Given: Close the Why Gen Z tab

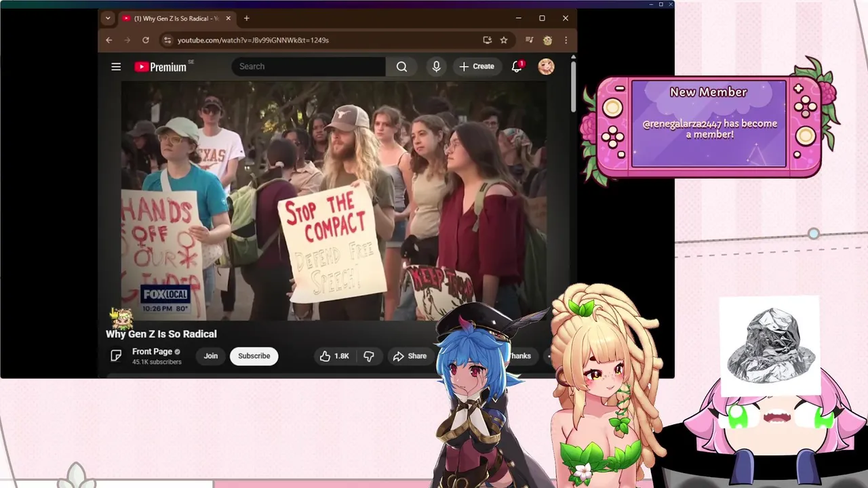Looking at the screenshot, I should click(228, 18).
